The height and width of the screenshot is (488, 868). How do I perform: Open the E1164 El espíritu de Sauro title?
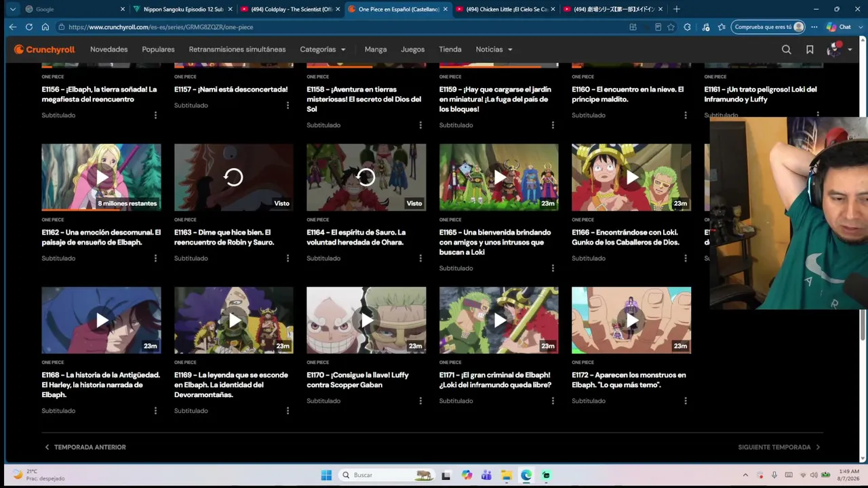(x=356, y=237)
